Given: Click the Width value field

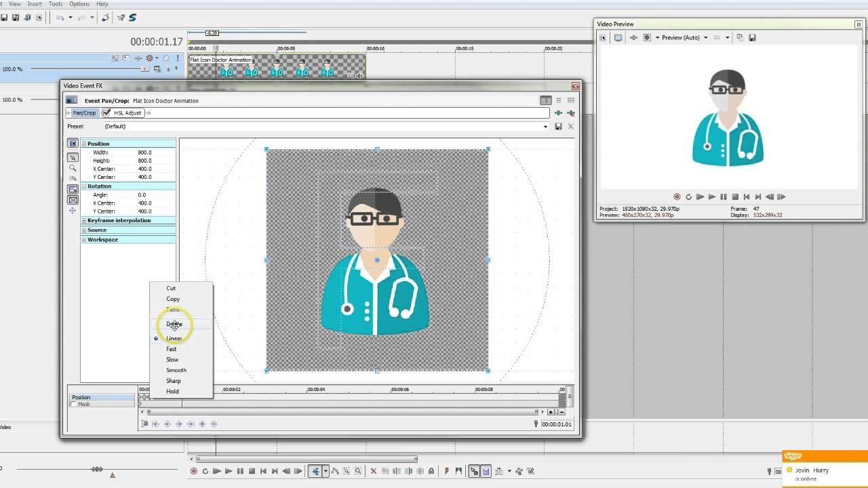Looking at the screenshot, I should 145,152.
